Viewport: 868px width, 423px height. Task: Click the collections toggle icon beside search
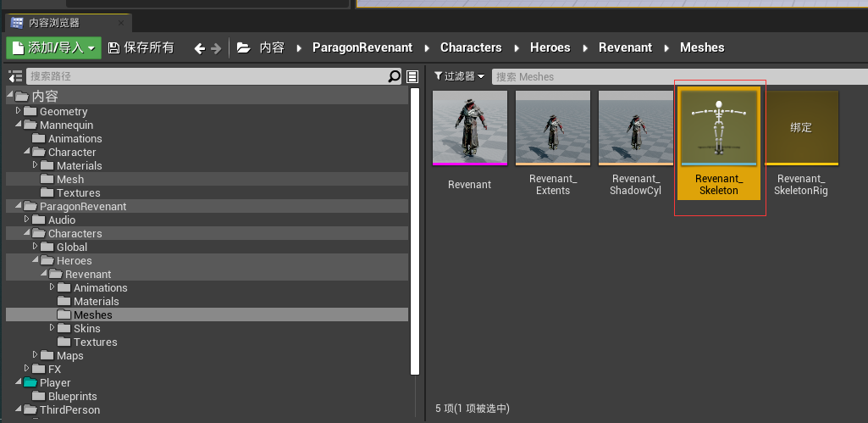(412, 76)
